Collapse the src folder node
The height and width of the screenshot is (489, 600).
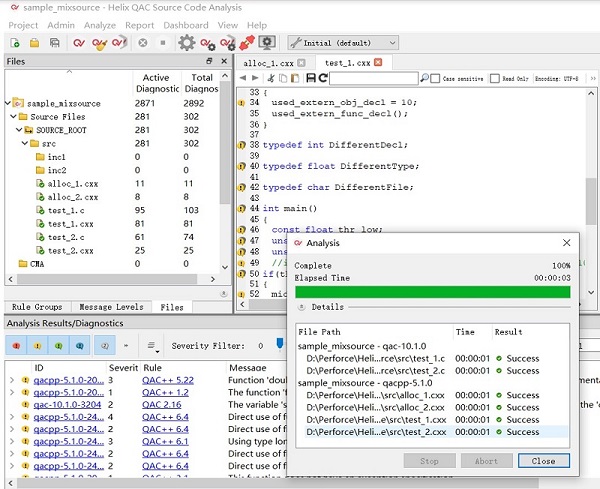click(25, 143)
